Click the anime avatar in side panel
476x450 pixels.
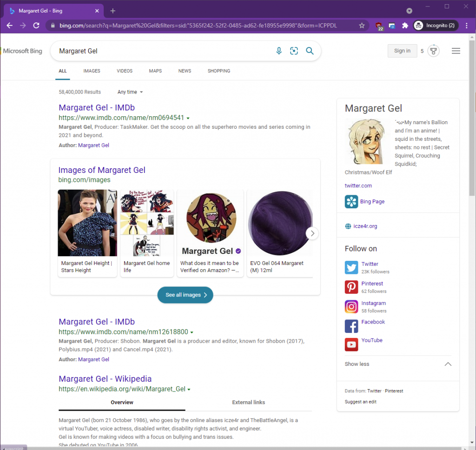tap(368, 141)
